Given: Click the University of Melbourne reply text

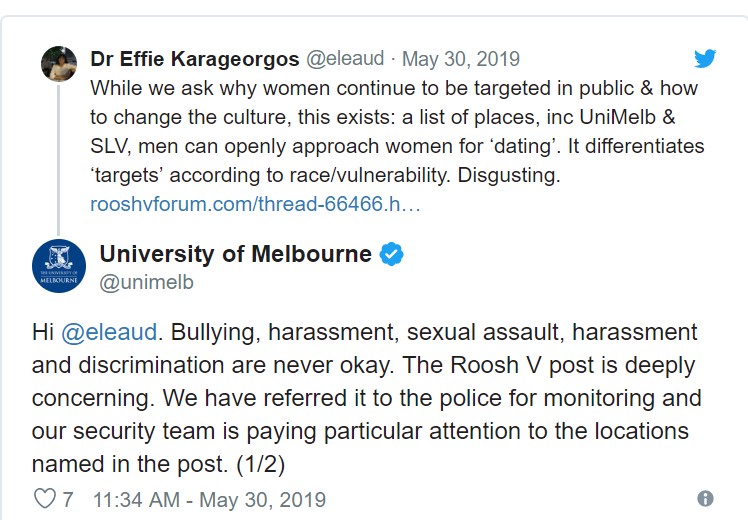Looking at the screenshot, I should tap(365, 398).
